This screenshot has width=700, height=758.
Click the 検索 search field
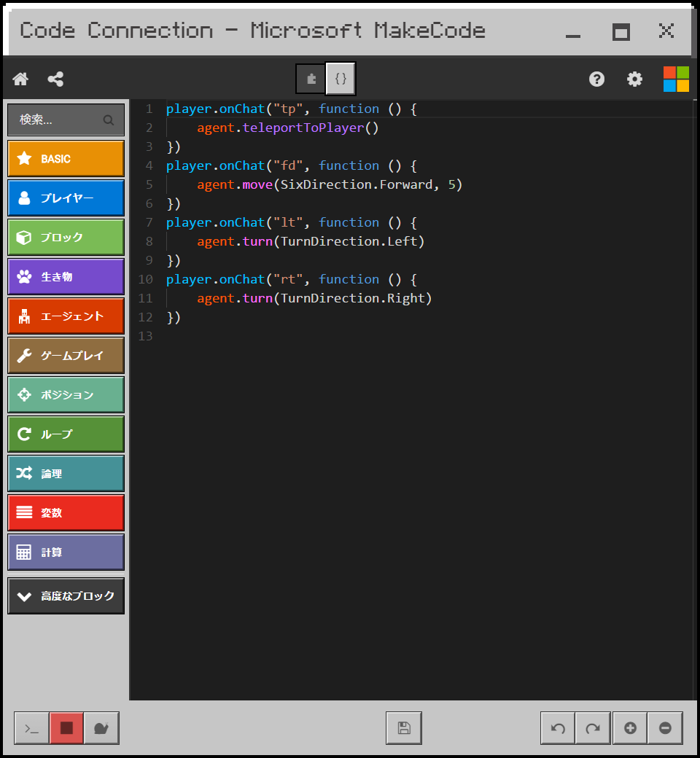point(66,119)
